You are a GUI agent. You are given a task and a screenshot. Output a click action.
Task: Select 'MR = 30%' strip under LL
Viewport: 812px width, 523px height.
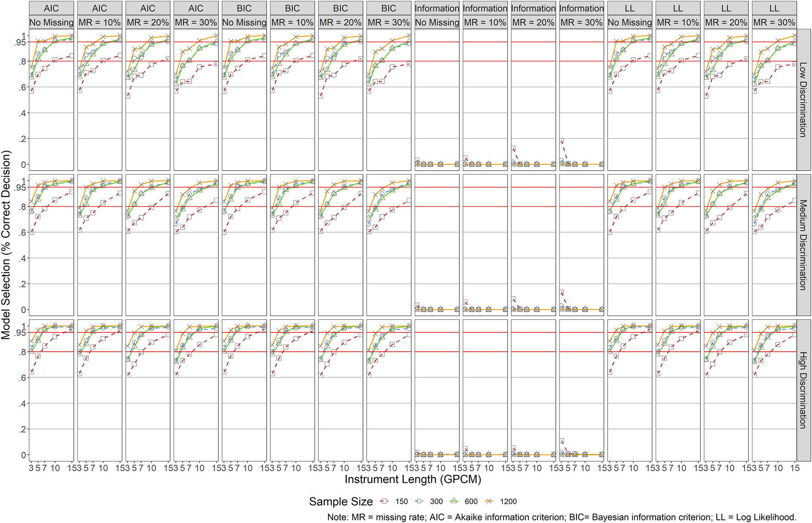click(774, 22)
